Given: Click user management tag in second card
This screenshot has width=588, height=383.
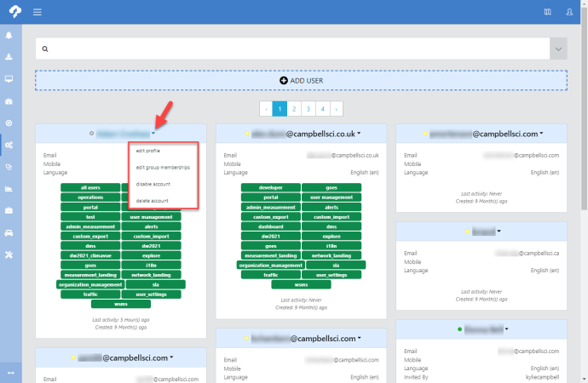Looking at the screenshot, I should 331,197.
